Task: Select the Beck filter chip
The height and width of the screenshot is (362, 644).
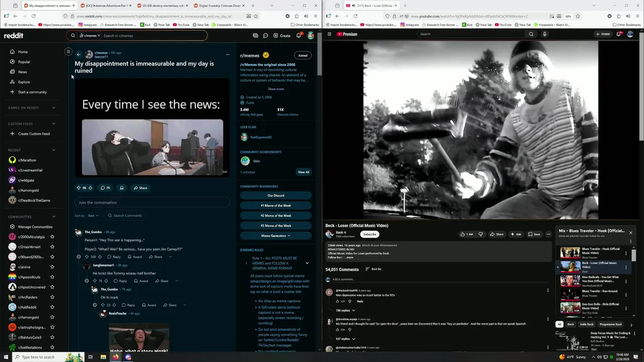Action: click(x=571, y=324)
